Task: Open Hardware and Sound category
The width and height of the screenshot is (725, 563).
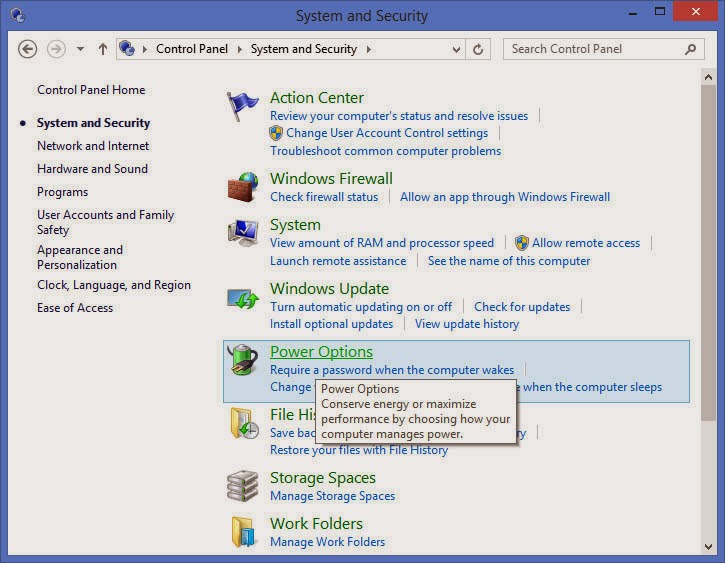Action: point(92,169)
